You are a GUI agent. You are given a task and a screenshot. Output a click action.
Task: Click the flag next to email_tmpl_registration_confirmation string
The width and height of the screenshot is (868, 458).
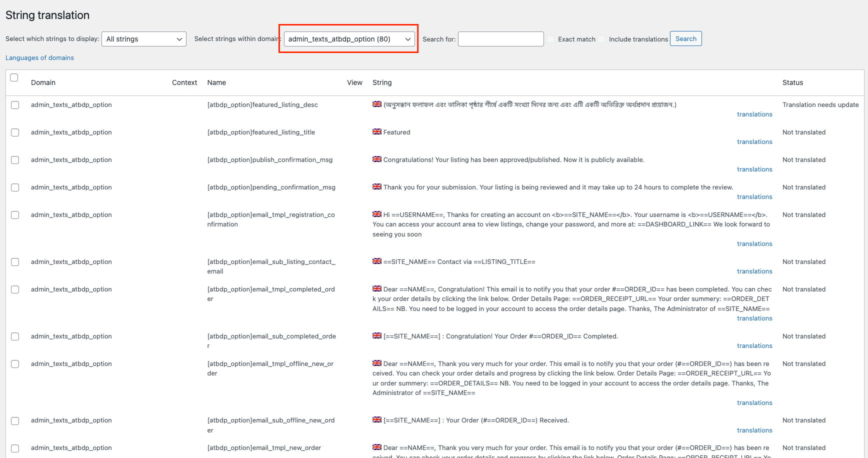(377, 214)
